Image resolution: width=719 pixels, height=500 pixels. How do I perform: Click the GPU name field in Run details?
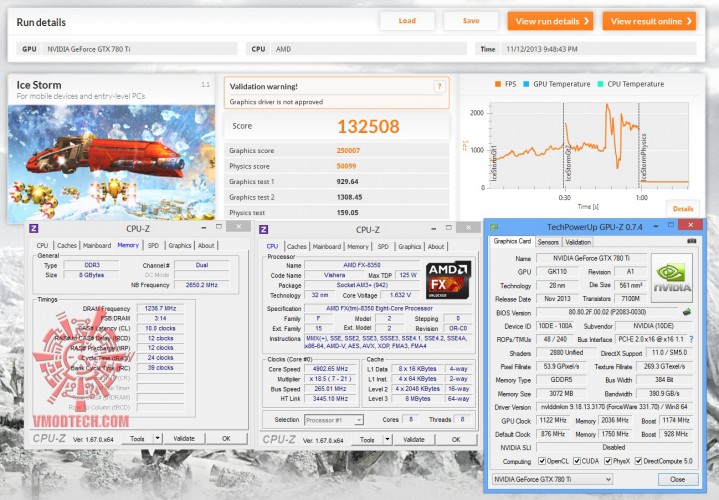click(x=139, y=49)
